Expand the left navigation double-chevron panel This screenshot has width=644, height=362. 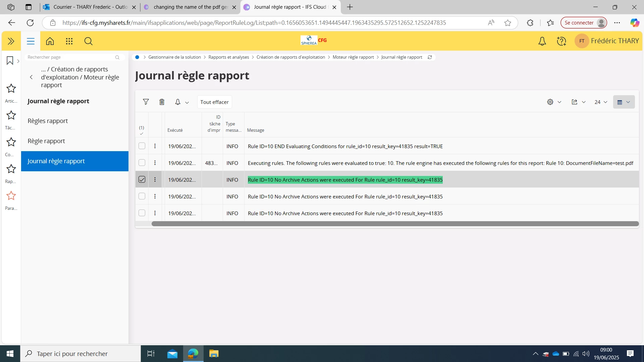click(11, 41)
